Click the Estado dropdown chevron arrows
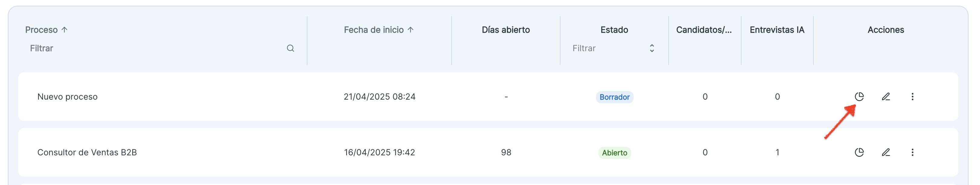 click(x=652, y=48)
